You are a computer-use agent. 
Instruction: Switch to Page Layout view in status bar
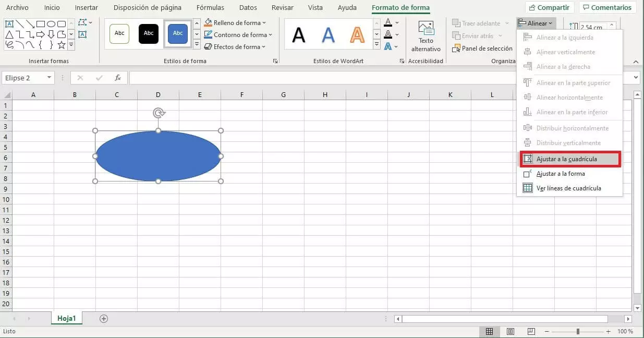click(x=511, y=332)
